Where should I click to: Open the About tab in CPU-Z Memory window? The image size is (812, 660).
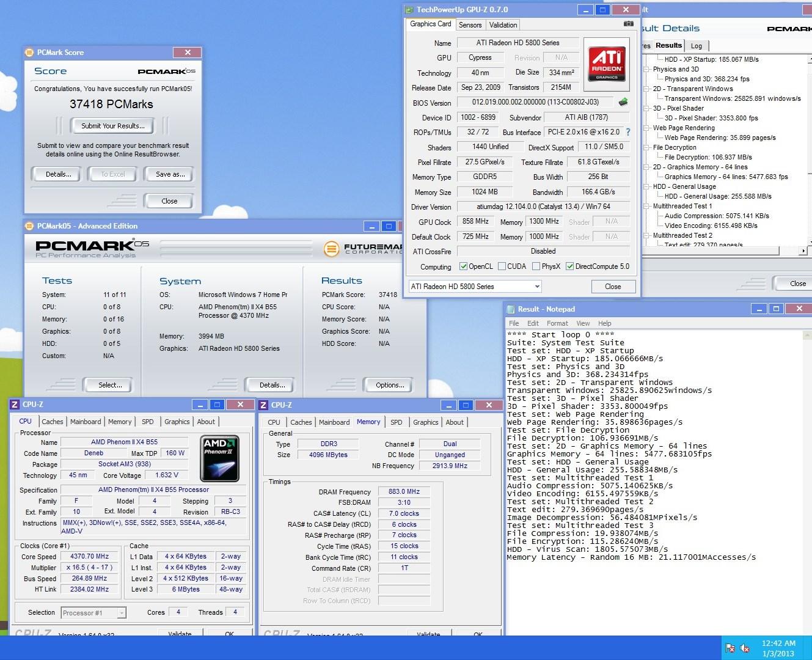tap(455, 422)
